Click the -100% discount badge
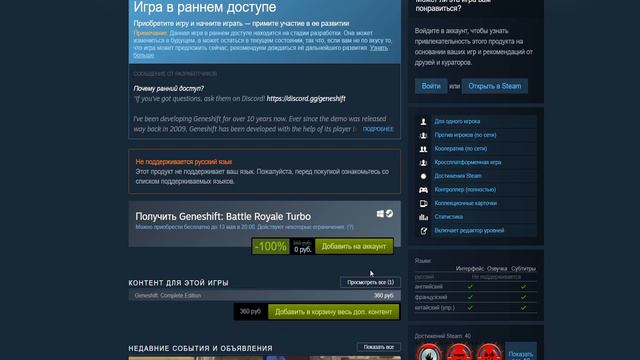This screenshot has width=640, height=360. click(x=271, y=246)
